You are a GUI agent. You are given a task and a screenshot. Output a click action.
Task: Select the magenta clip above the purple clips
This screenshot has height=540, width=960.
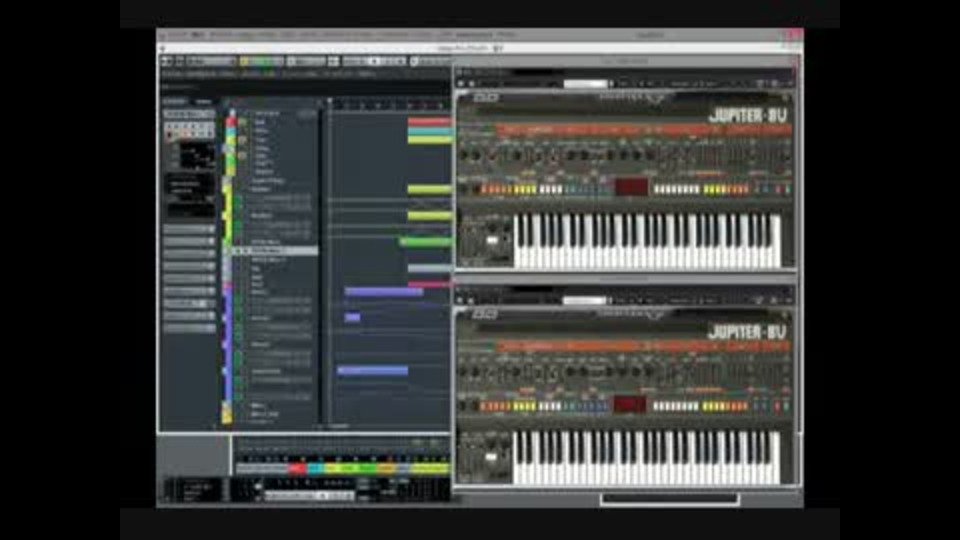(429, 284)
